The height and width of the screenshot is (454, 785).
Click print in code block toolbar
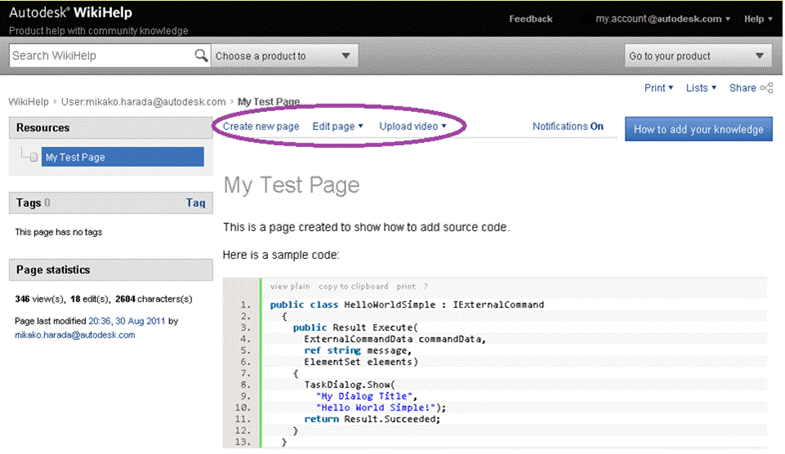[406, 286]
